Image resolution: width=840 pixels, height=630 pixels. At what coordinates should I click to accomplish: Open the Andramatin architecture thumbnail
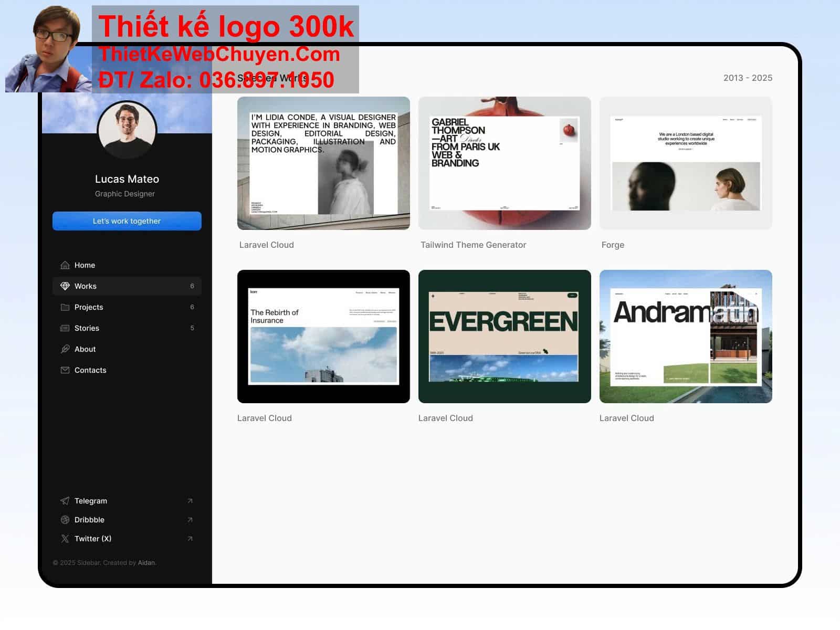686,337
